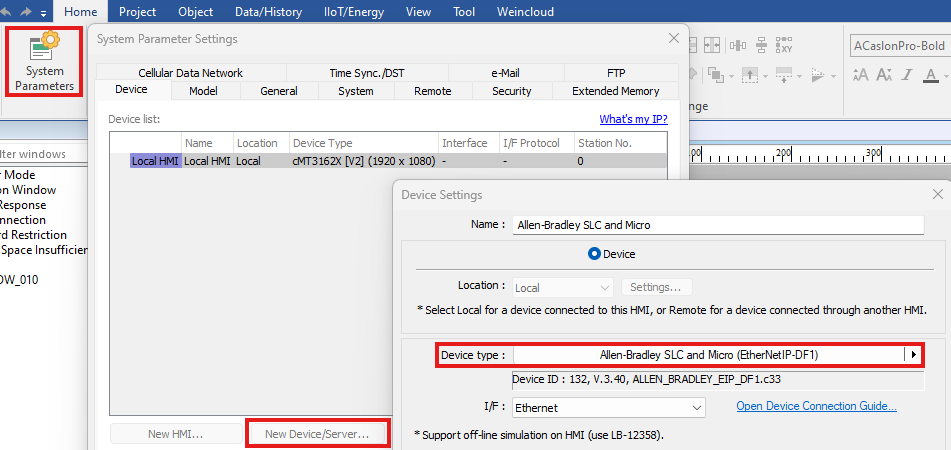Click the I/F Protocol column header
951x450 pixels.
pyautogui.click(x=536, y=143)
